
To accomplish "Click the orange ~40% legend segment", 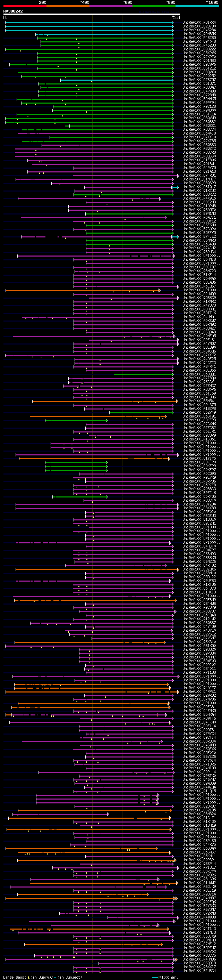I will 68,6.
